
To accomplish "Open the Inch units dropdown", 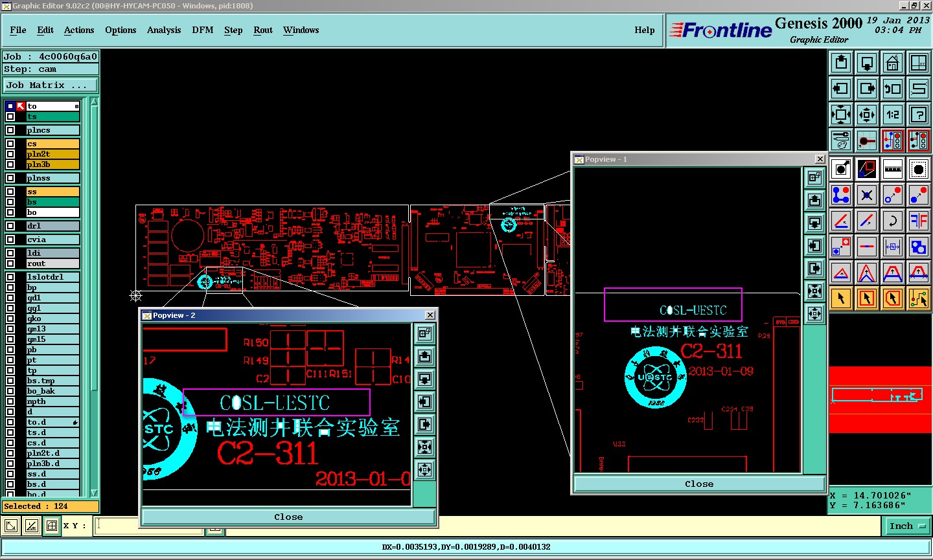I will (907, 526).
